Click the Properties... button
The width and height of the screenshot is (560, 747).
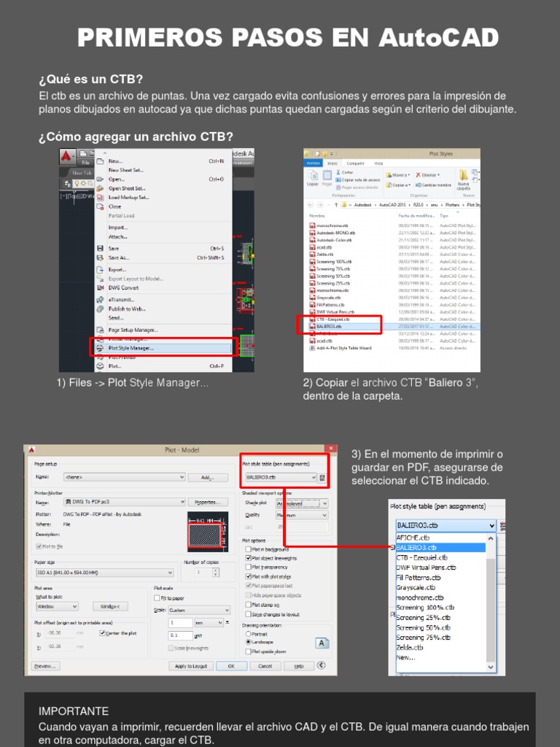(208, 502)
